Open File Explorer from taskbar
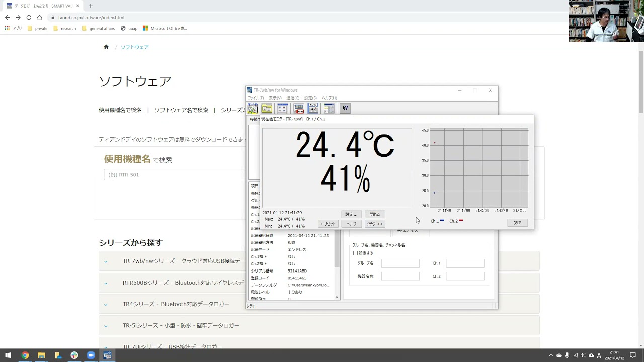644x362 pixels. (x=41, y=355)
